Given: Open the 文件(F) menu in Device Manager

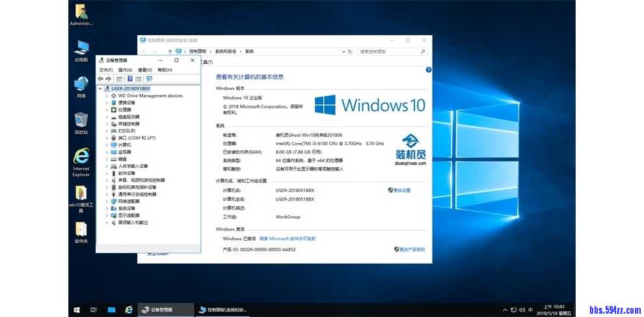Looking at the screenshot, I should pyautogui.click(x=105, y=70).
